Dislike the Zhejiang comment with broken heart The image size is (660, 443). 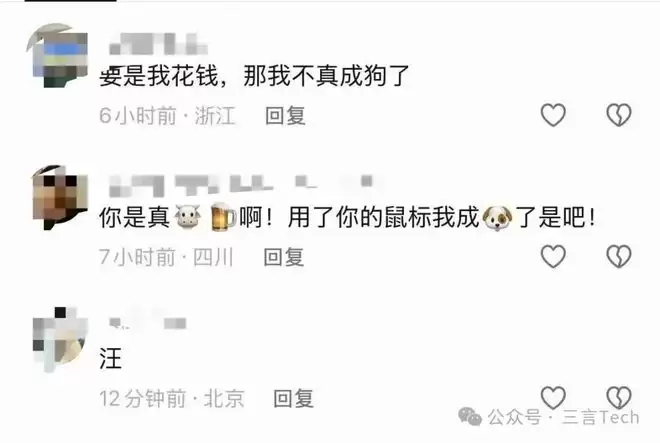pos(619,115)
